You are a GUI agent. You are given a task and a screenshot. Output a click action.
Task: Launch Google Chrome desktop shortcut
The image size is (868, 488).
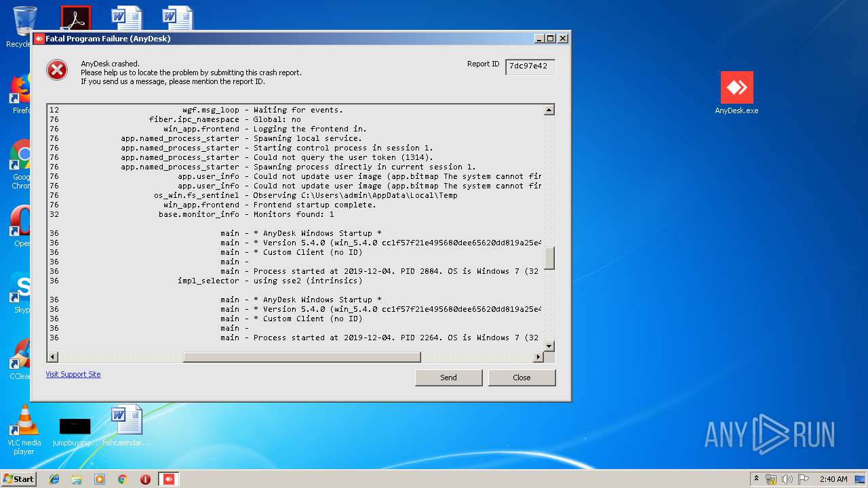coord(20,164)
